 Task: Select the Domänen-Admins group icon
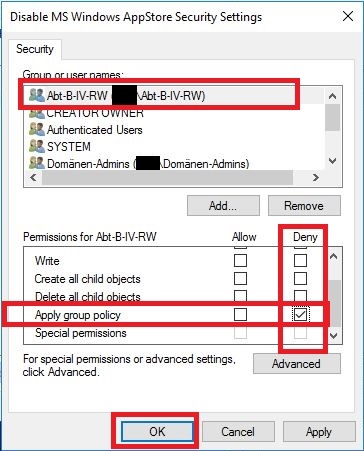(x=37, y=163)
